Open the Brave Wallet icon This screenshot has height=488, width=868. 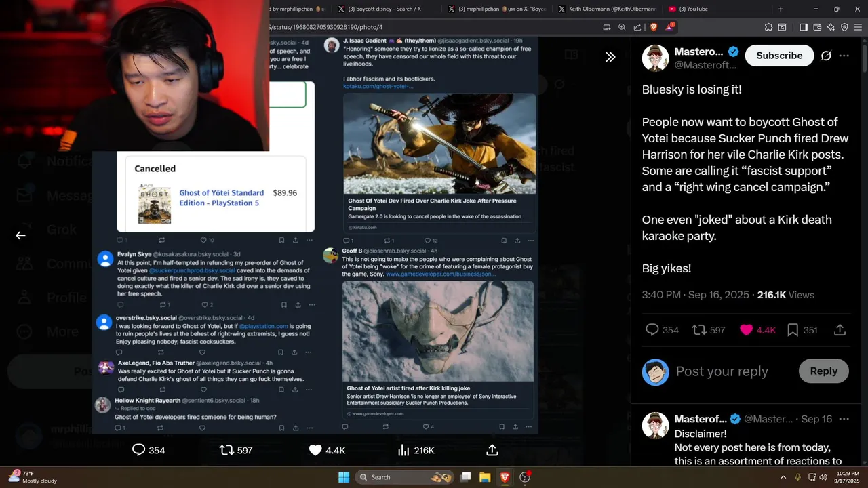(817, 27)
